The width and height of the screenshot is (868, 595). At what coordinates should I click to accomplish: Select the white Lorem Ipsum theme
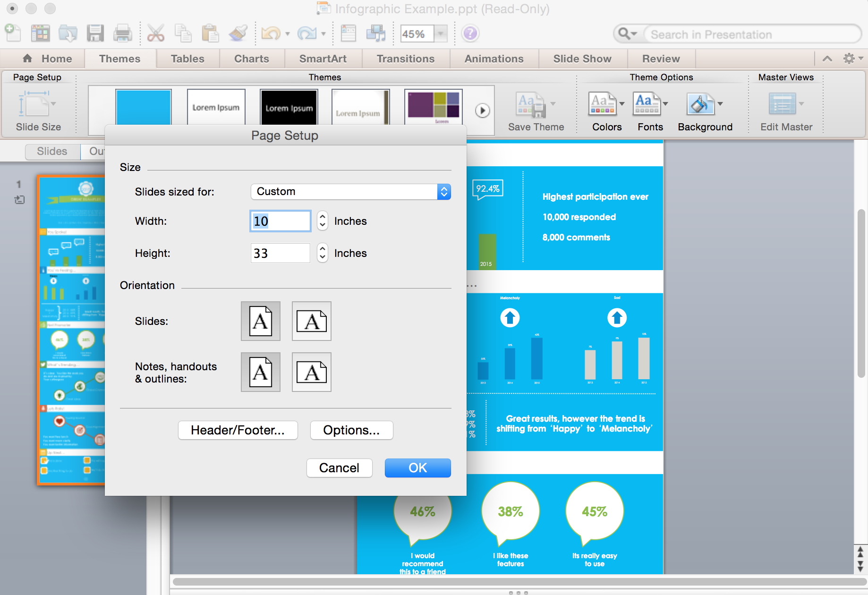pos(216,107)
